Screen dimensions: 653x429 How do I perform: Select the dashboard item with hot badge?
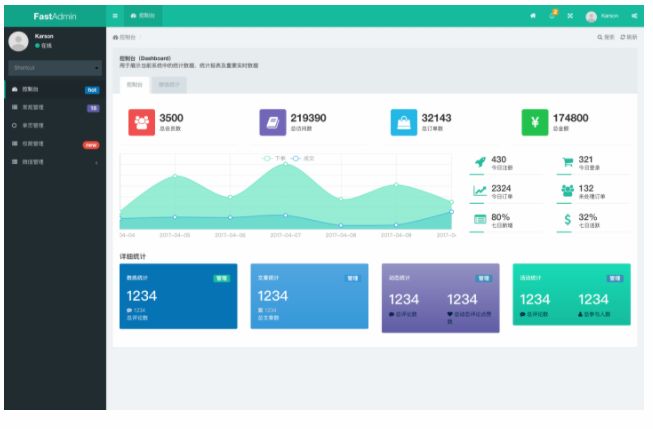(x=55, y=90)
